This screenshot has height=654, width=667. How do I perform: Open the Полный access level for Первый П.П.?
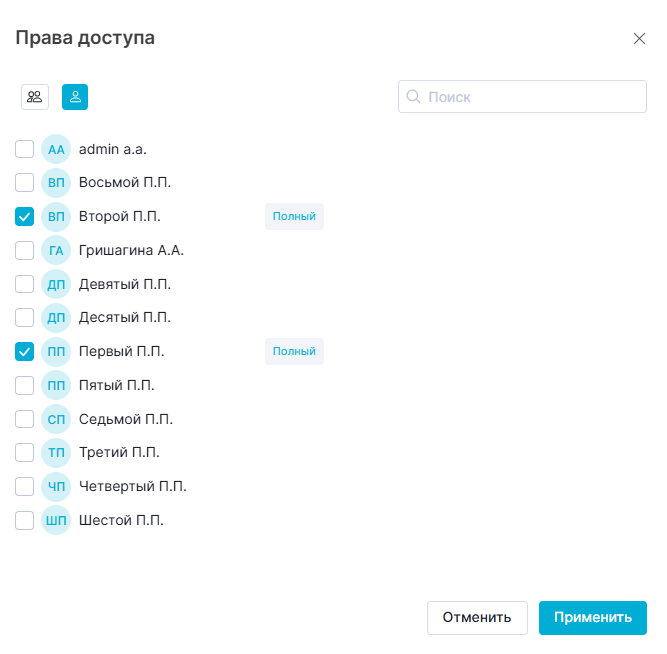tap(294, 352)
